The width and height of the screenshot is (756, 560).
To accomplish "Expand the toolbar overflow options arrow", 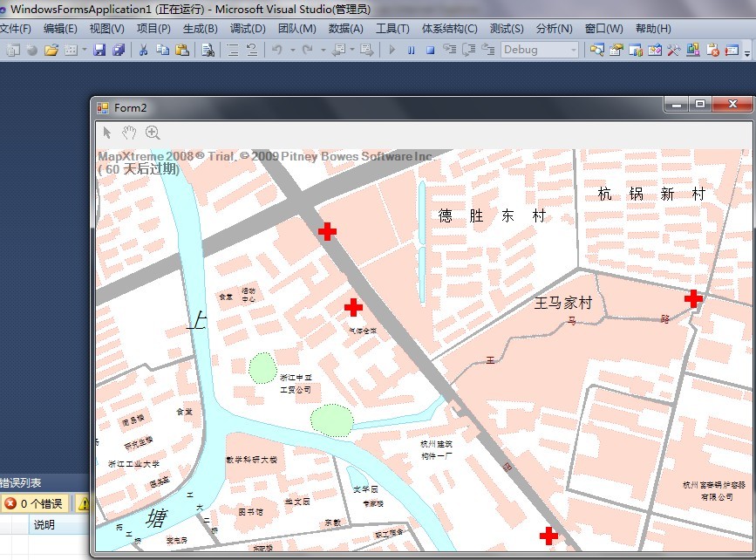I will (x=748, y=52).
